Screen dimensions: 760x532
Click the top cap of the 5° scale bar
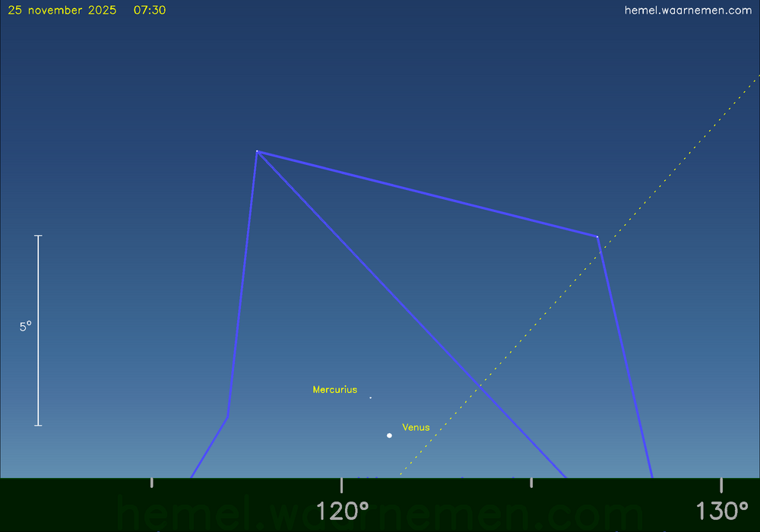[38, 236]
